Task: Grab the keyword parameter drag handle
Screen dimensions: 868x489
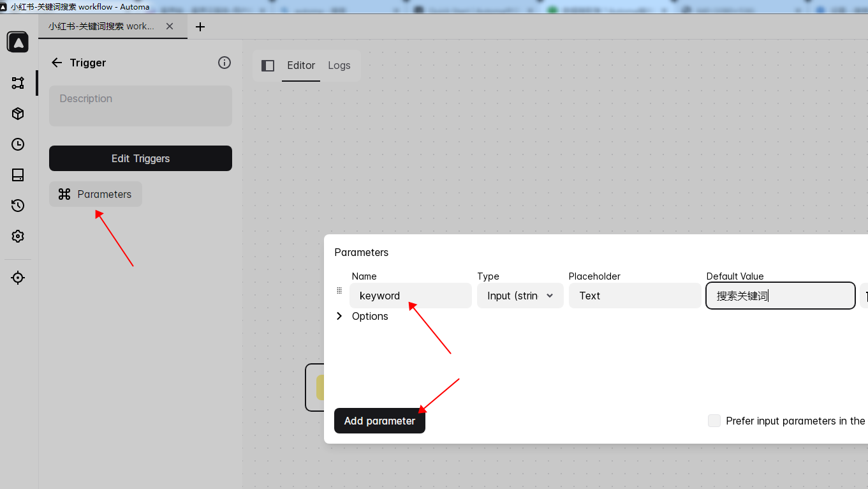Action: (x=339, y=290)
